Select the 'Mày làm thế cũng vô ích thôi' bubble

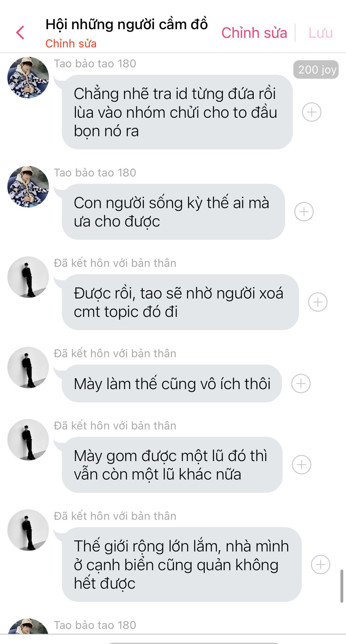tap(172, 383)
